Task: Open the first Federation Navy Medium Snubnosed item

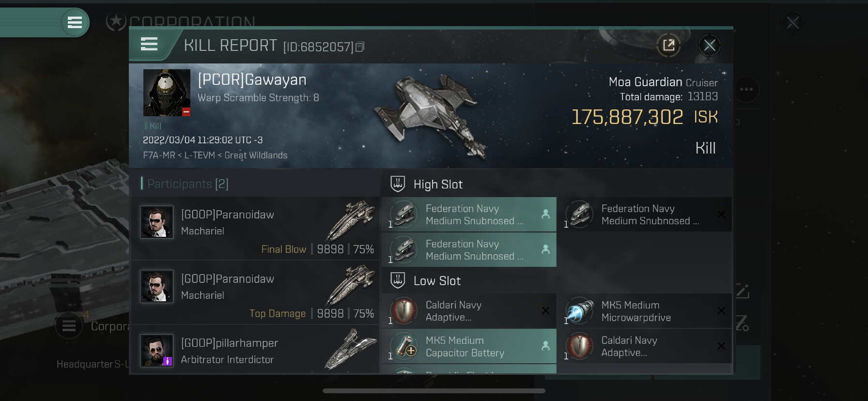Action: click(469, 214)
